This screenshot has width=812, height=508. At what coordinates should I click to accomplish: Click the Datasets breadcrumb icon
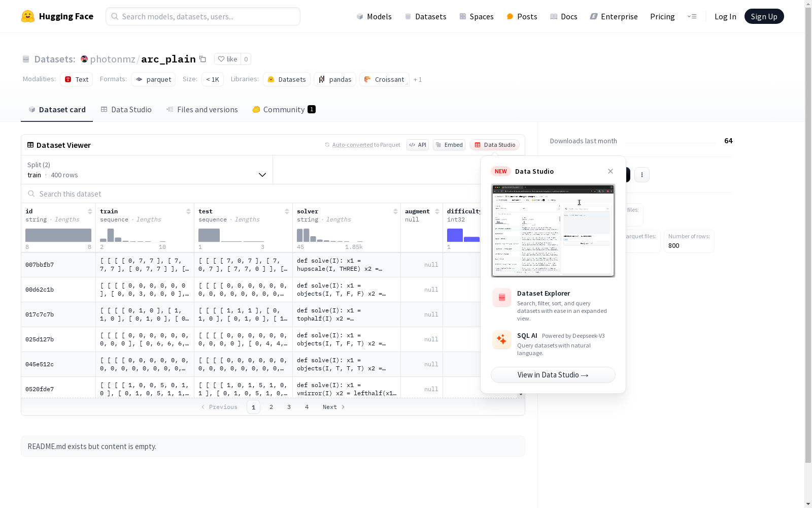coord(26,59)
